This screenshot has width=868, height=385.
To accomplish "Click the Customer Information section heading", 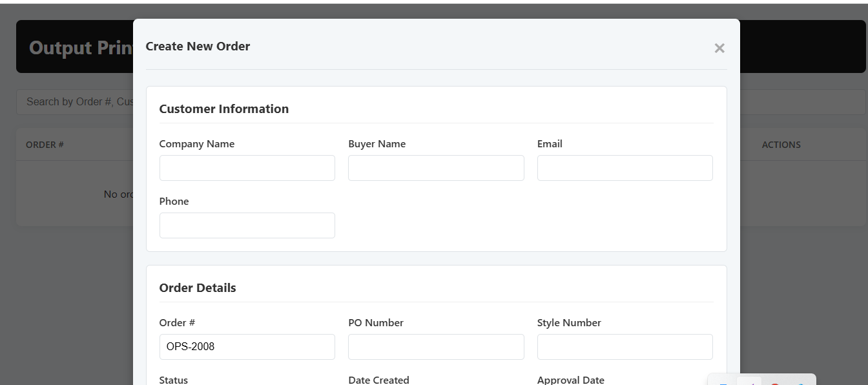I will 224,109.
